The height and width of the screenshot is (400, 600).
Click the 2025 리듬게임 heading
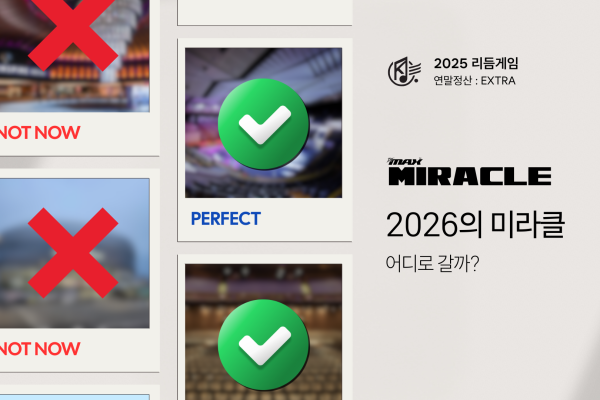click(x=476, y=64)
